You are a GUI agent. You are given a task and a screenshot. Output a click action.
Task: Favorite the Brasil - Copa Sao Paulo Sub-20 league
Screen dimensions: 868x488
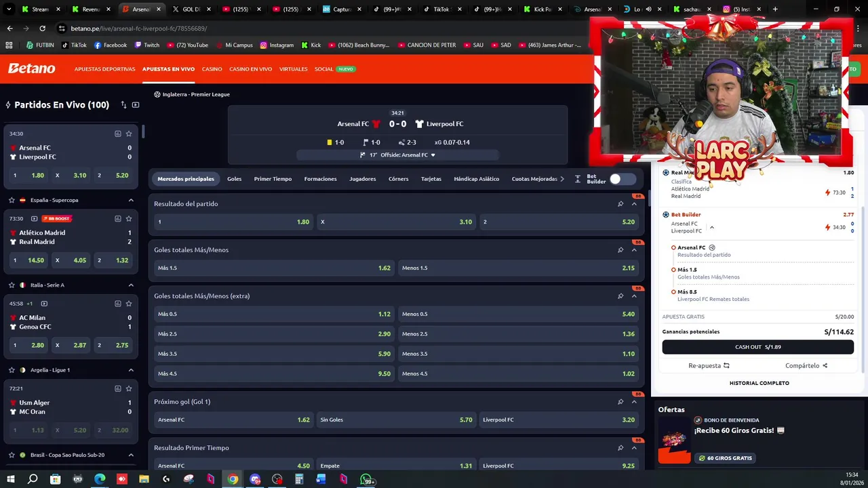point(12,455)
